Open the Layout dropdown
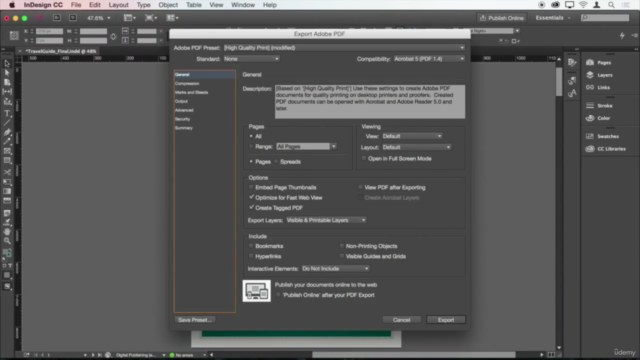The image size is (640, 360). click(417, 147)
